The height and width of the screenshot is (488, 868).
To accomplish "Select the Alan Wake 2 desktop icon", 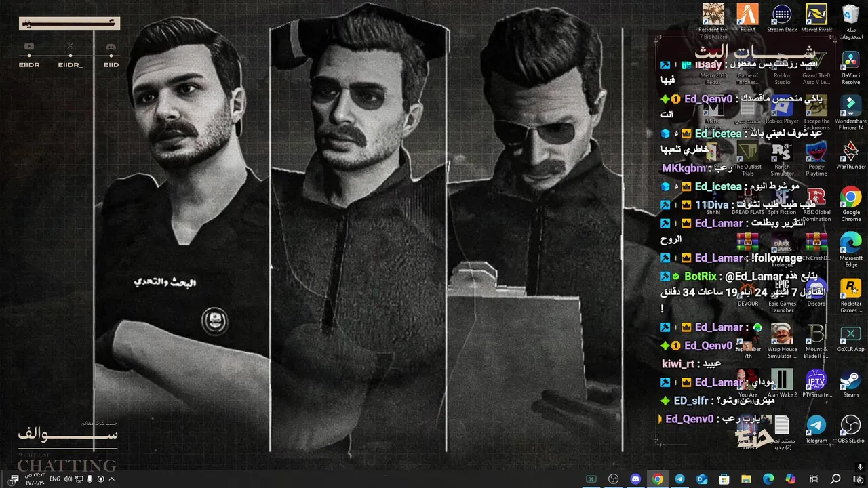I will coord(782,384).
